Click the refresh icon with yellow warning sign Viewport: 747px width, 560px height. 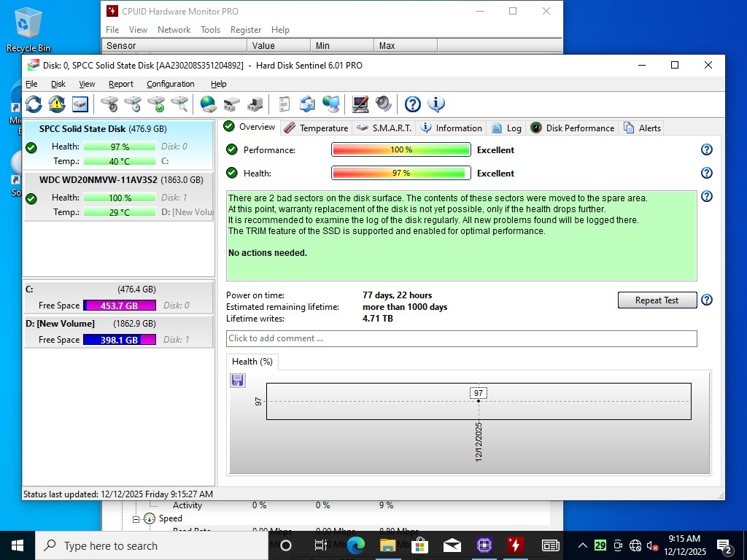(x=57, y=104)
